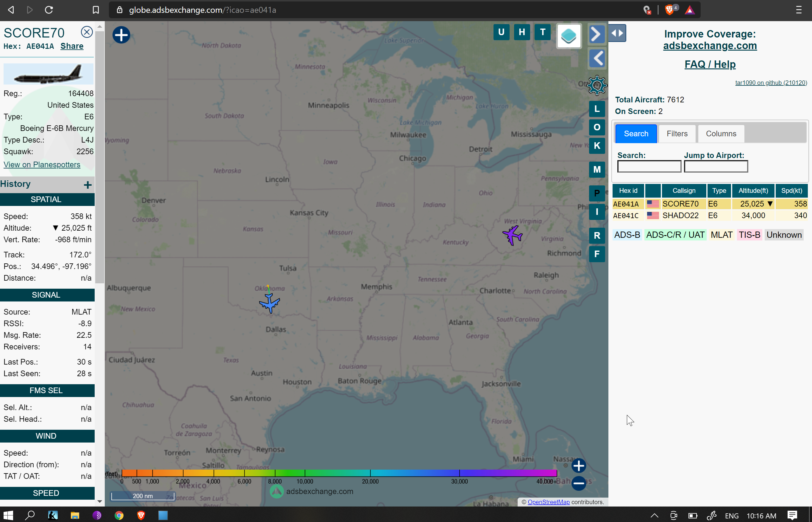Toggle the H map button
Image resolution: width=812 pixels, height=522 pixels.
[522, 32]
